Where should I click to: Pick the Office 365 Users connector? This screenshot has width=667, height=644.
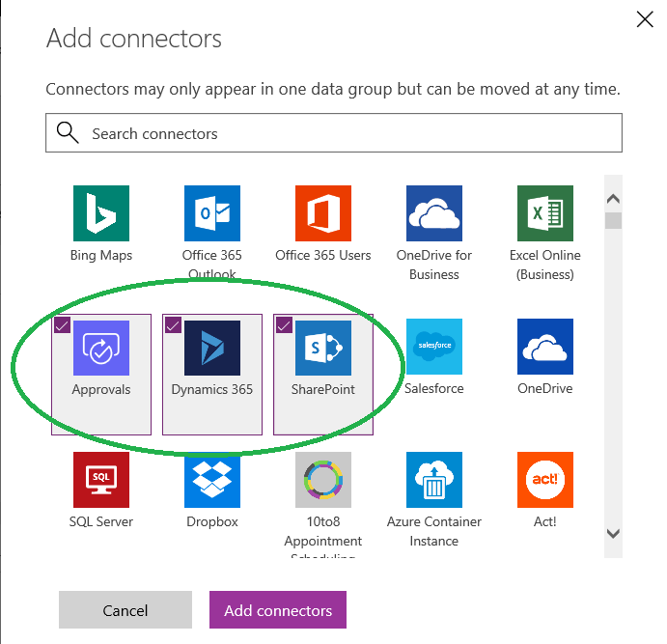click(x=323, y=213)
